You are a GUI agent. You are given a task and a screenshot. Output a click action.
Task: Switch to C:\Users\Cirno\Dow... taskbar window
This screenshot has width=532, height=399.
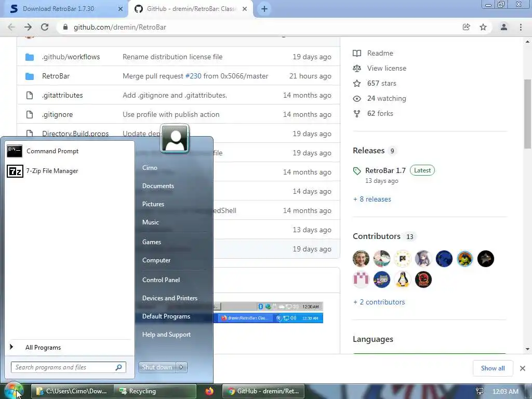pos(72,391)
